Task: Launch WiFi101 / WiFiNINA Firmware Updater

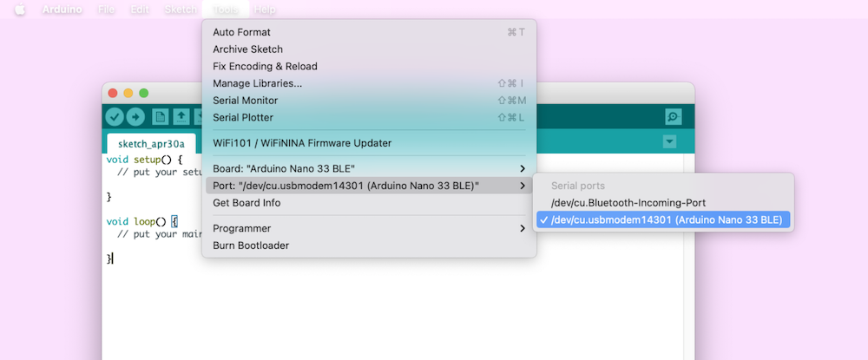Action: point(369,143)
